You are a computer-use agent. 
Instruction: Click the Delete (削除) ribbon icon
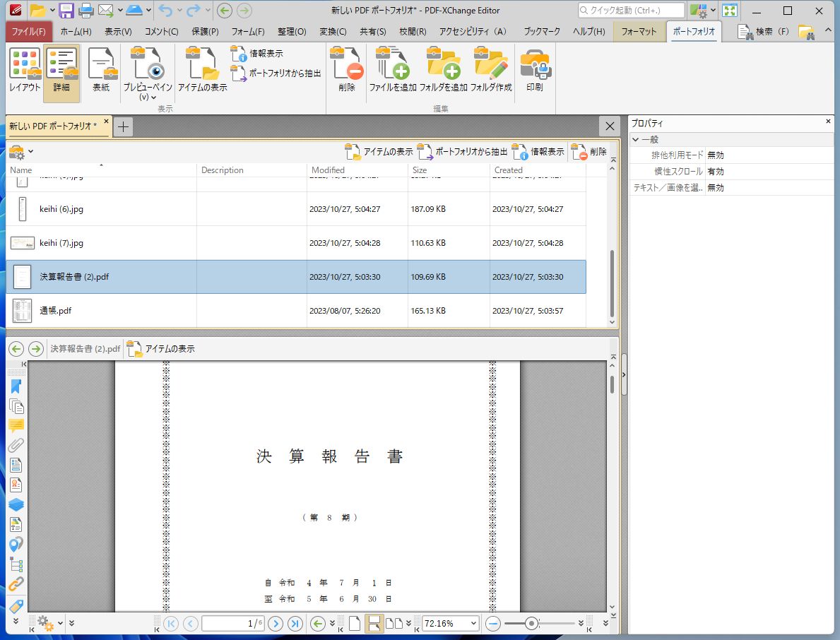[347, 69]
